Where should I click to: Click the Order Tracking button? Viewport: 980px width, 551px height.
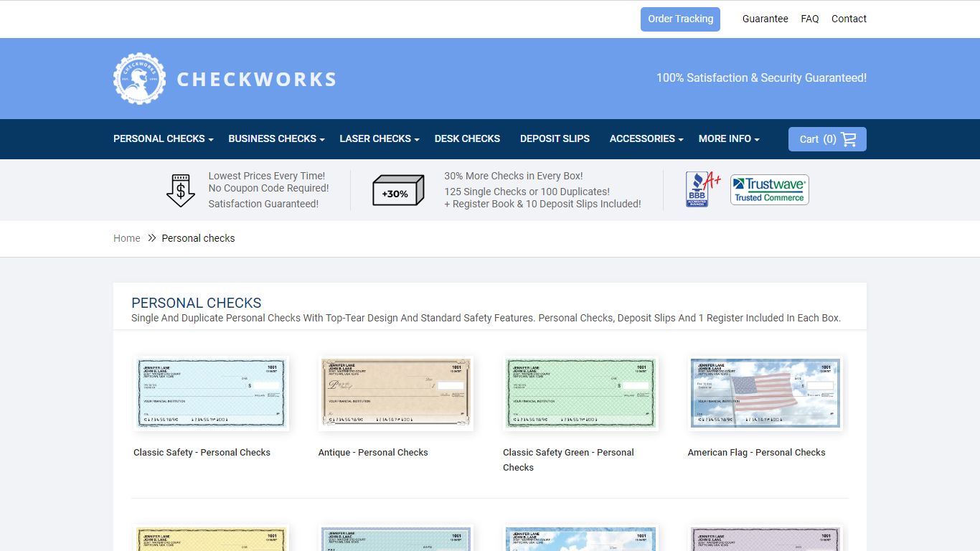(x=680, y=19)
